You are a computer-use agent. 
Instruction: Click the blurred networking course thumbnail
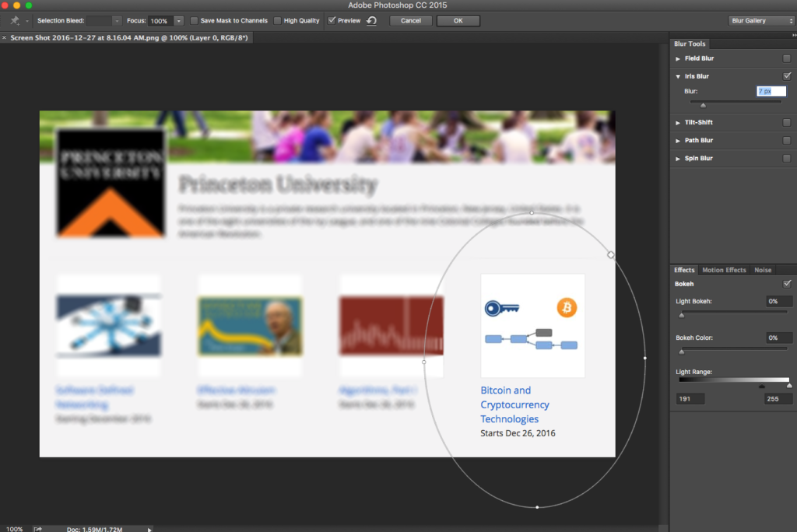(x=109, y=326)
